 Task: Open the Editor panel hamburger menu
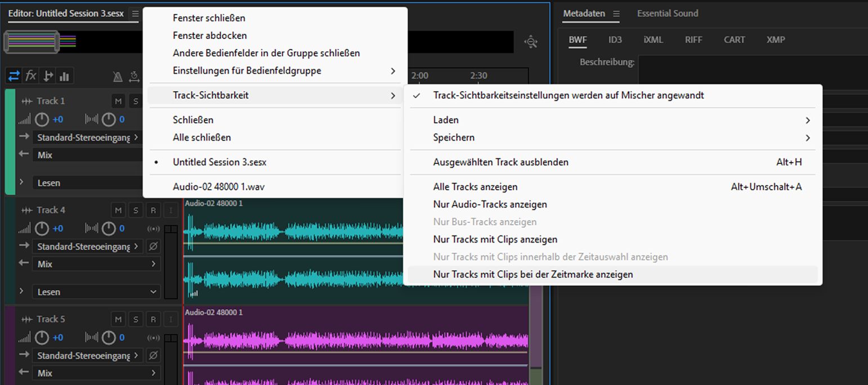135,14
